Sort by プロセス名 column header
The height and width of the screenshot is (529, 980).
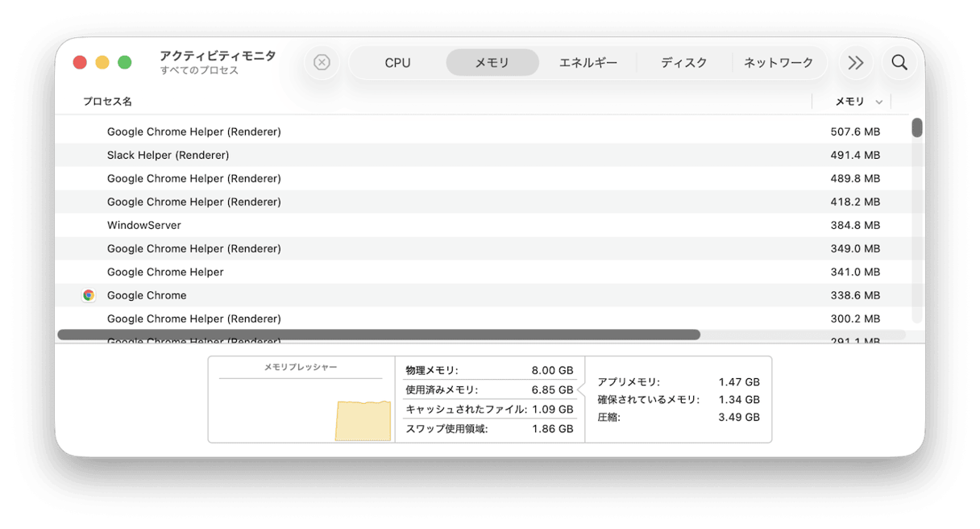point(107,102)
